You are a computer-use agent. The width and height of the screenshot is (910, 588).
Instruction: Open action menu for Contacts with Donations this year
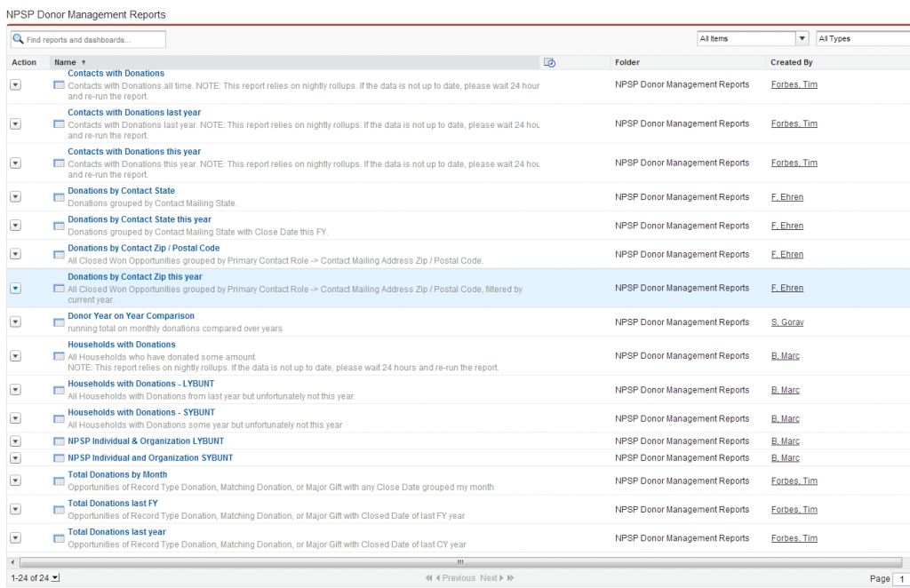[x=16, y=163]
